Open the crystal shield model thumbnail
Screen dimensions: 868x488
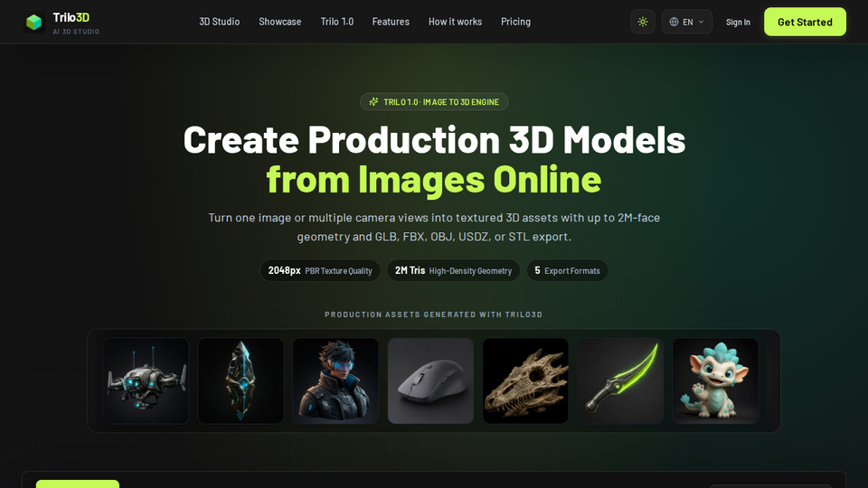pyautogui.click(x=241, y=381)
